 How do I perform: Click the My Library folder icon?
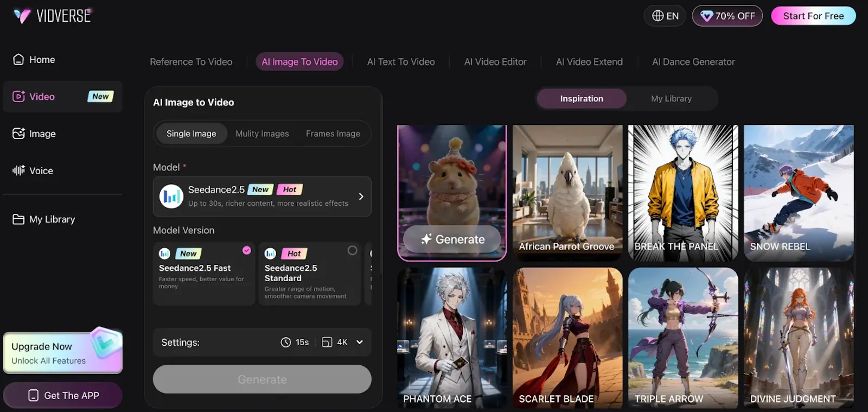(18, 219)
